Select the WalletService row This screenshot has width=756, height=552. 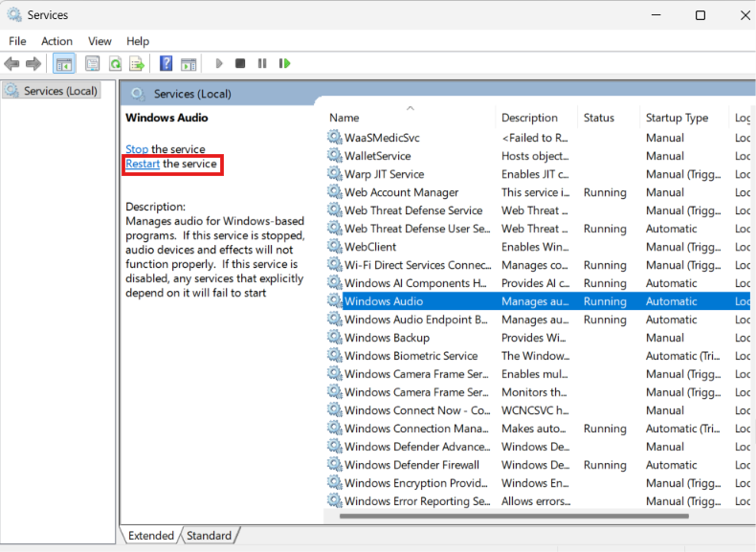click(538, 156)
